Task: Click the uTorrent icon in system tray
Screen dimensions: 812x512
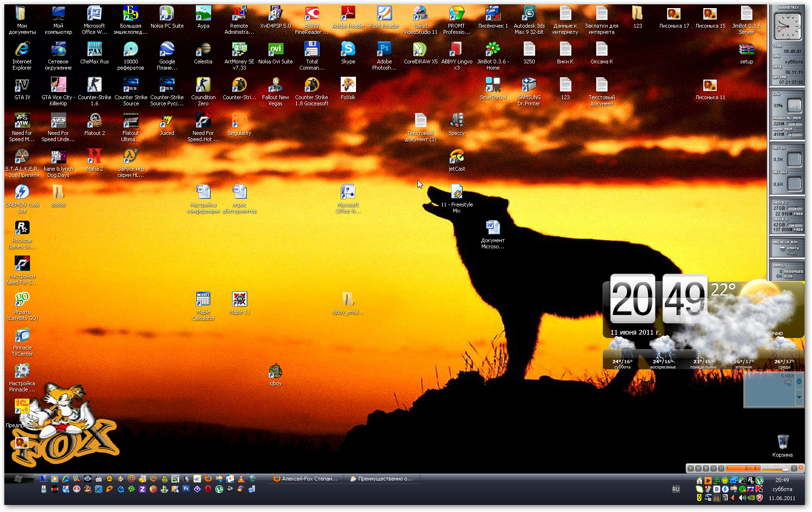Action: (760, 481)
